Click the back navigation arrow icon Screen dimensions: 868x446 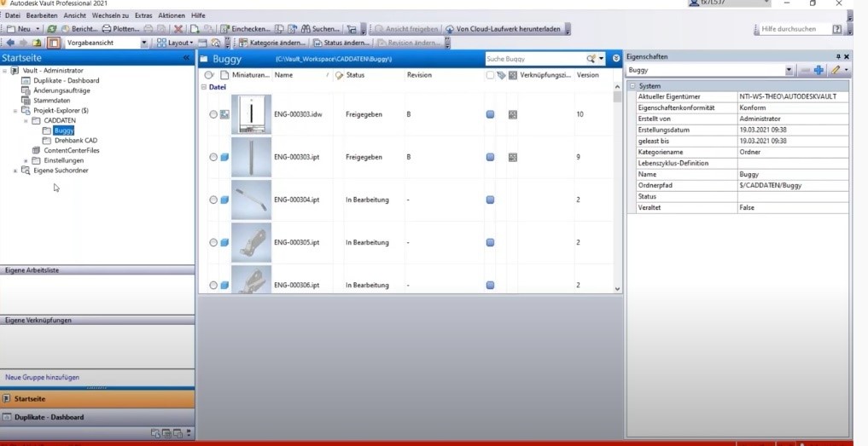click(x=10, y=43)
